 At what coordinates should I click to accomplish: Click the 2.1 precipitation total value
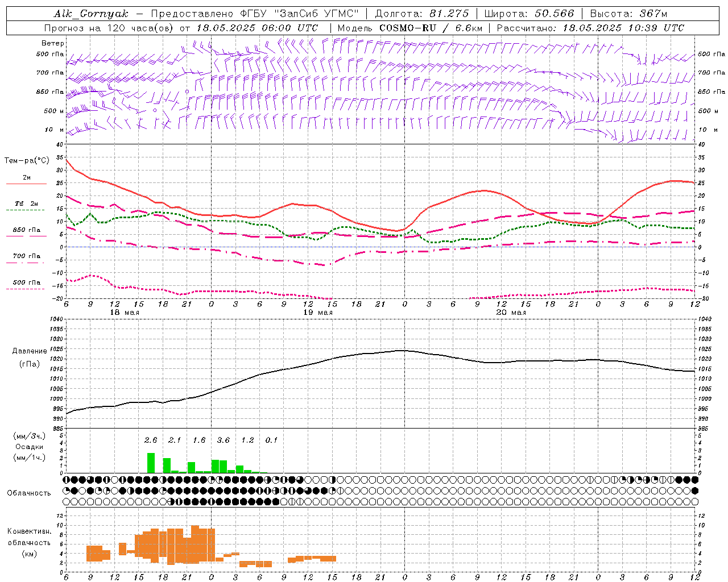click(x=175, y=440)
